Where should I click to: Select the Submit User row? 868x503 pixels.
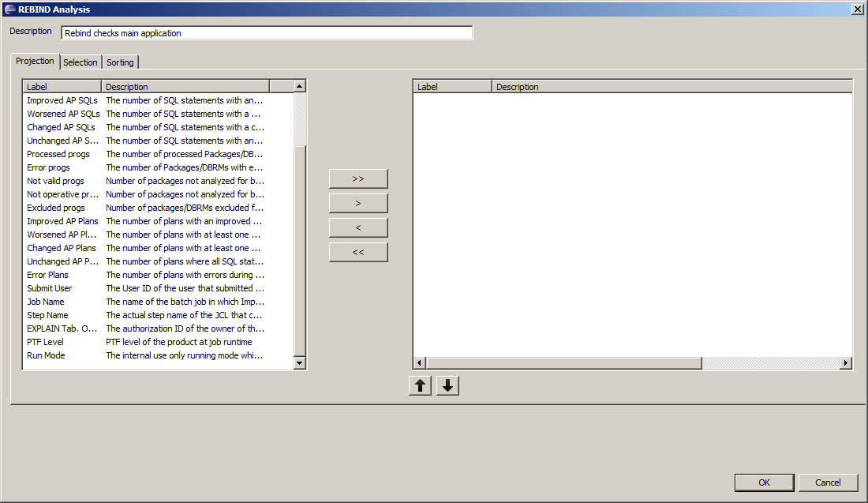(x=49, y=288)
